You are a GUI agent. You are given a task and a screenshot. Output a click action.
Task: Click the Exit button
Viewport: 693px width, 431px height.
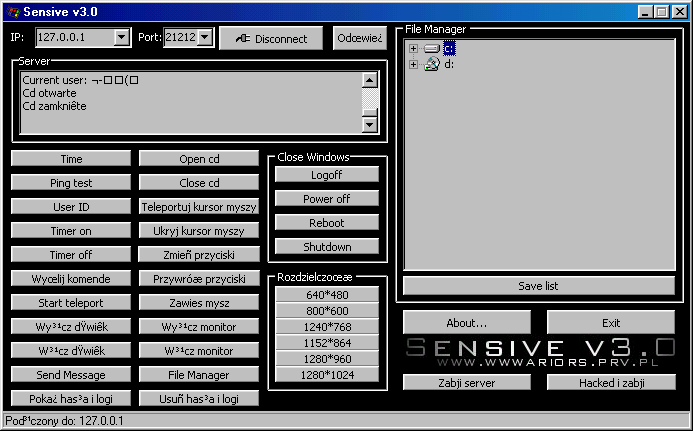point(610,322)
